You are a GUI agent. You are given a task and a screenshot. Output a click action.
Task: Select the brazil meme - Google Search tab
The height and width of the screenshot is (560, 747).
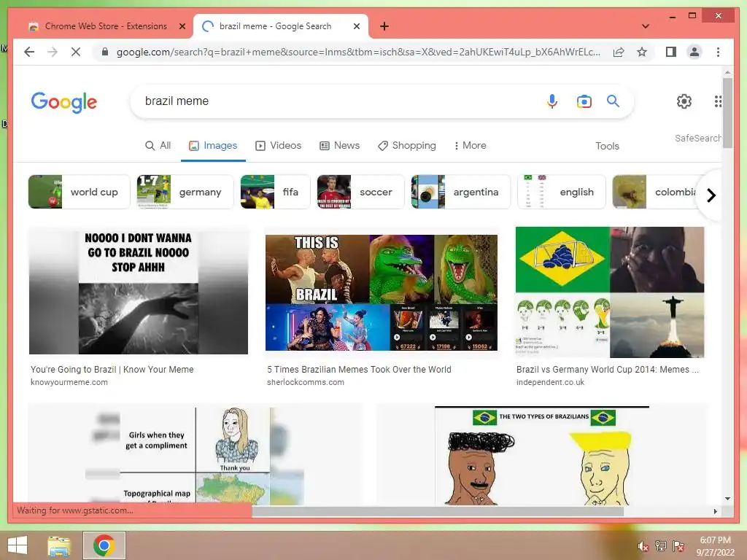280,26
